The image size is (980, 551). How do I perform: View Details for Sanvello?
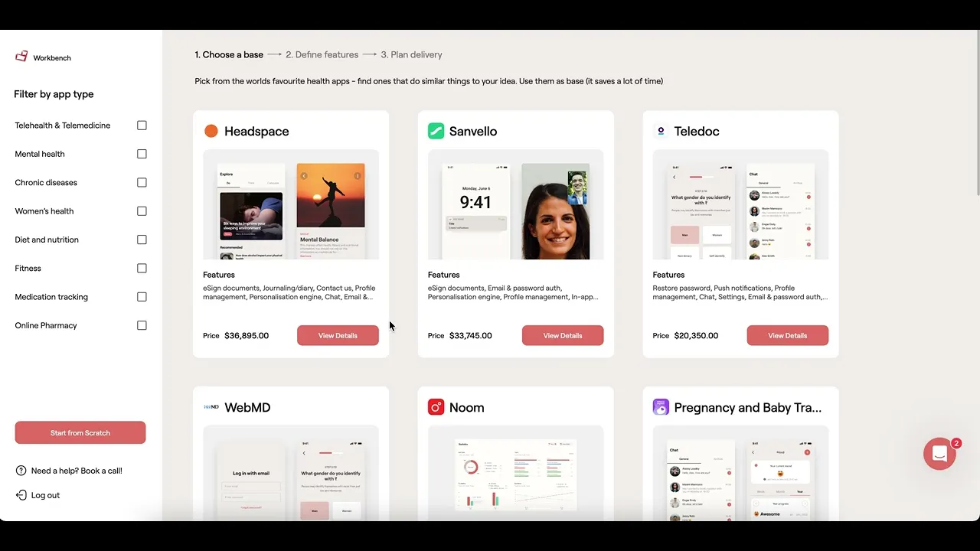point(563,335)
